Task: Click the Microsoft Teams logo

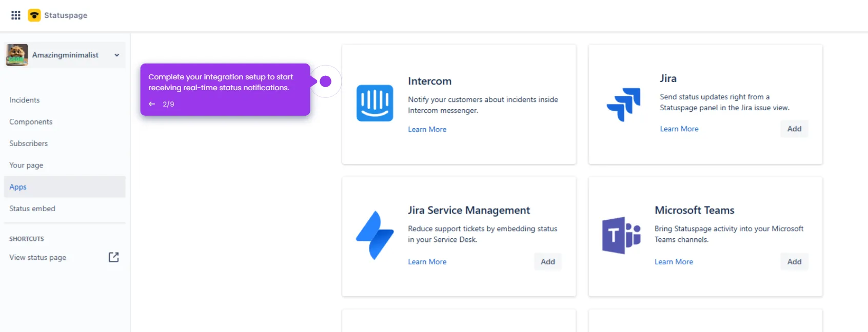Action: (621, 235)
